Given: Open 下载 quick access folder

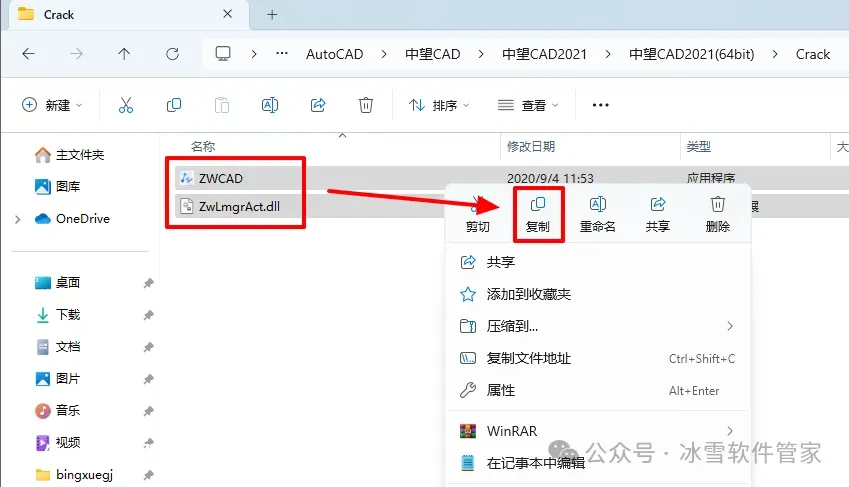Looking at the screenshot, I should click(x=57, y=315).
